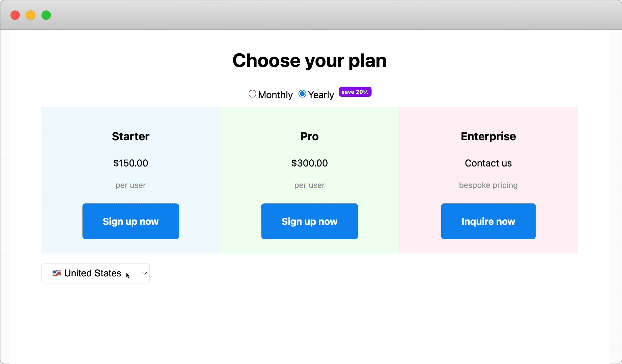The image size is (622, 364).
Task: Expand the country picker to change region
Action: (95, 273)
